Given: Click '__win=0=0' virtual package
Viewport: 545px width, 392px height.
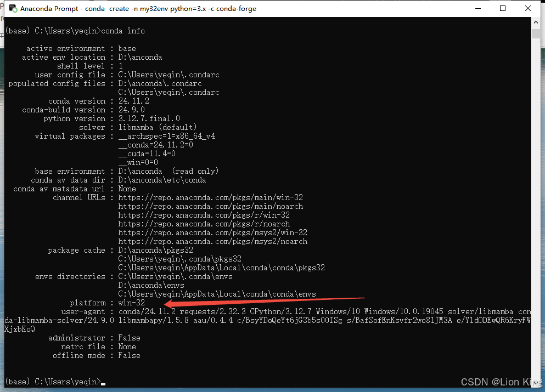Looking at the screenshot, I should 138,162.
